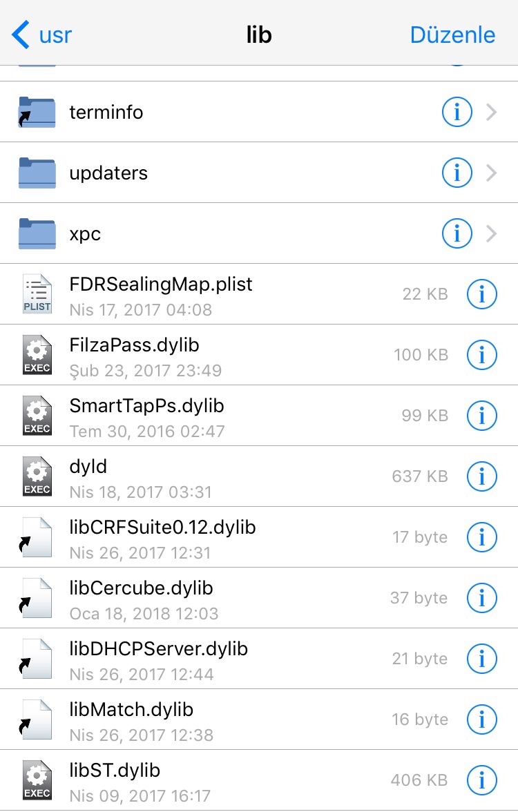Tap info icon for libST.dylib

click(482, 780)
